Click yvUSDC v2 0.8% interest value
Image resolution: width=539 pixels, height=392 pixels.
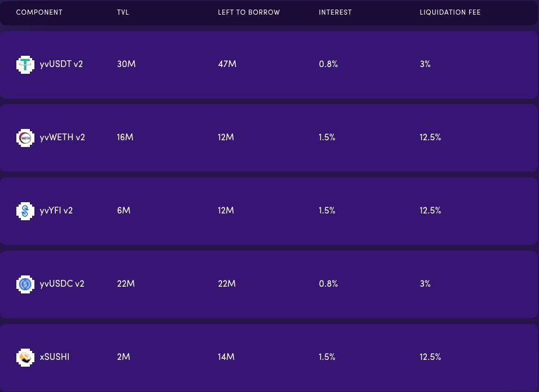(x=328, y=284)
